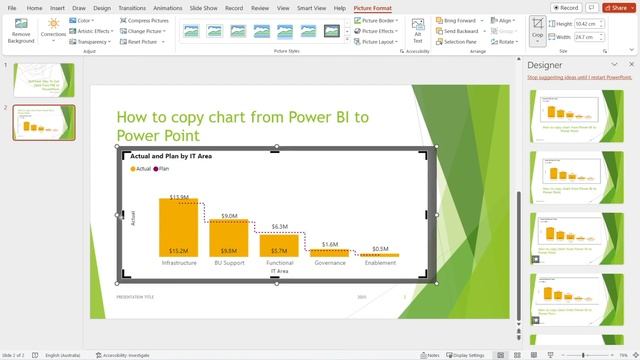
Task: Choose the third Designer layout suggestion
Action: 577,238
